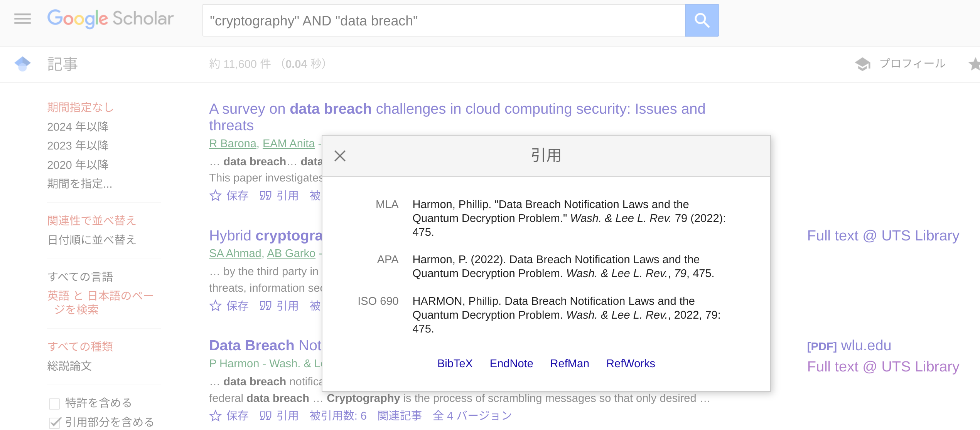
Task: Click the search query input field
Action: pyautogui.click(x=444, y=20)
